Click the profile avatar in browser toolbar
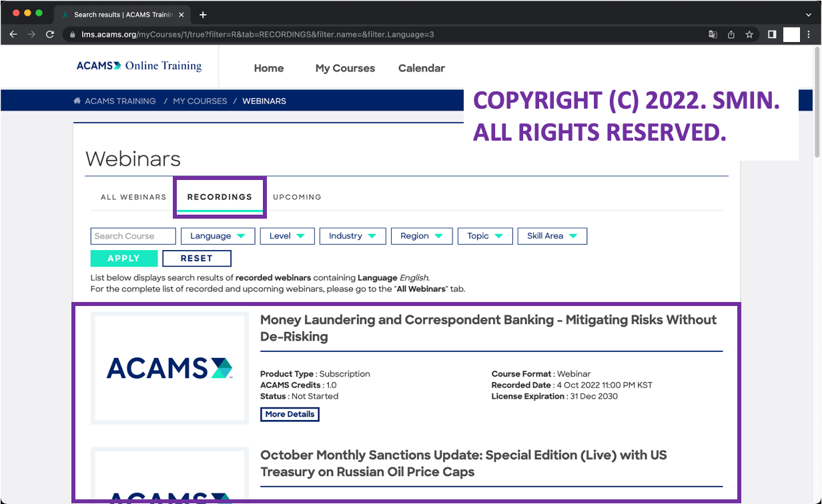822x504 pixels. click(791, 35)
